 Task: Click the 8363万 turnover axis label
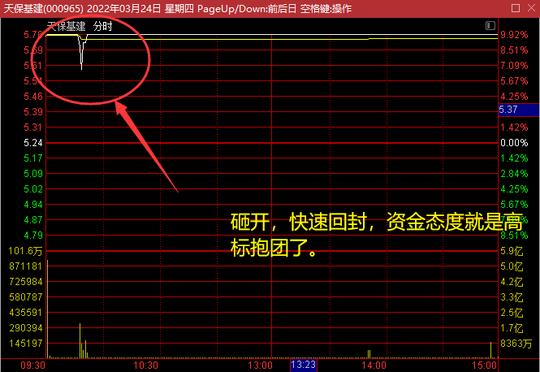[x=516, y=343]
